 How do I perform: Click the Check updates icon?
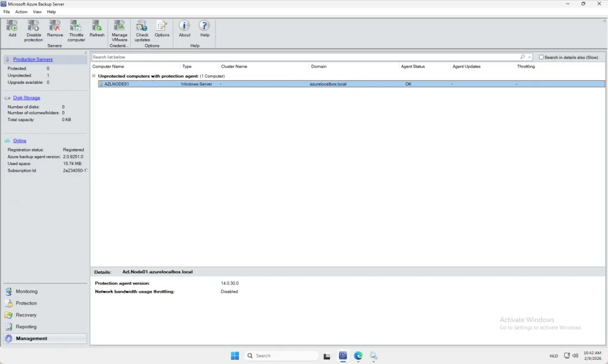pyautogui.click(x=142, y=26)
